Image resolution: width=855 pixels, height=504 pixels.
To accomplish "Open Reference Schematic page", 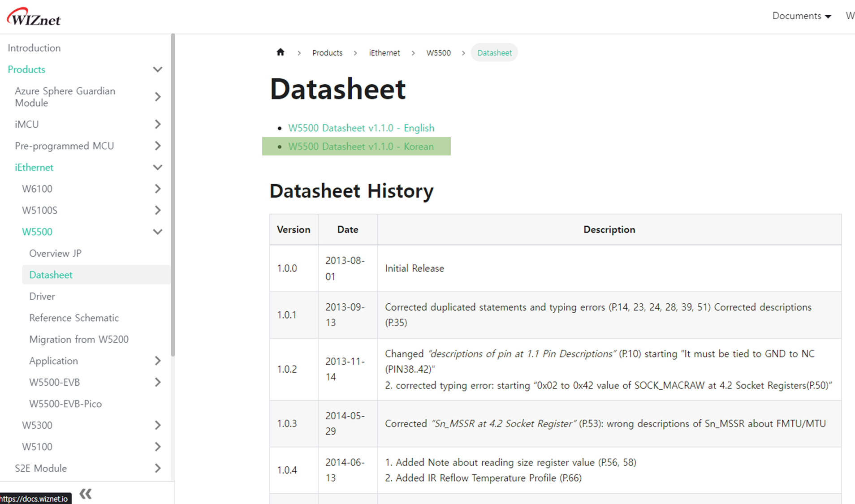I will [x=74, y=318].
